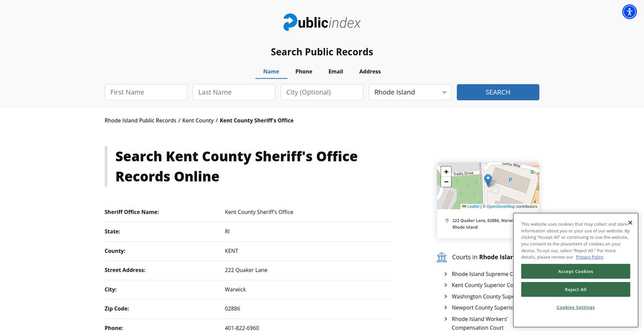Switch to the Email search tab

coord(336,71)
